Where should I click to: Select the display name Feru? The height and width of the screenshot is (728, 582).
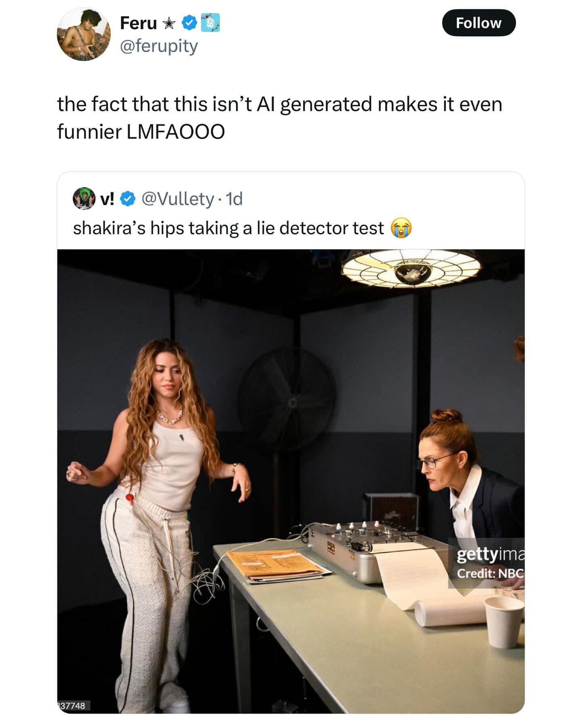point(137,23)
